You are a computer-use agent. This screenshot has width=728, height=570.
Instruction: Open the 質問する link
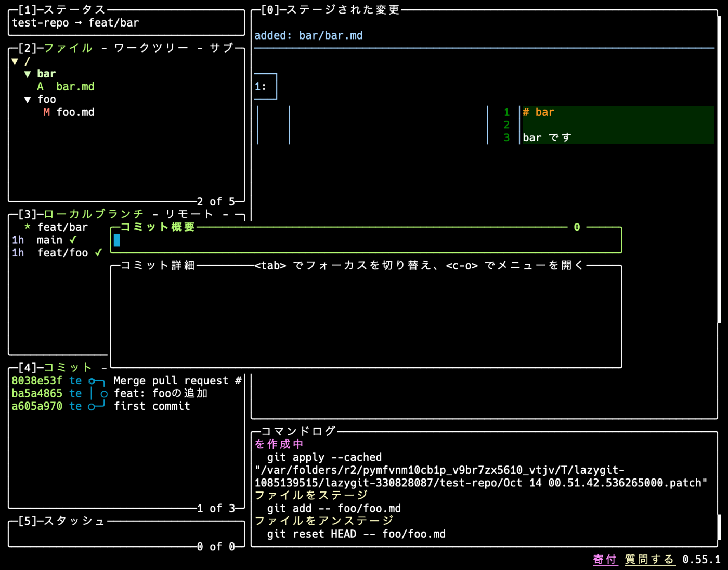[x=649, y=560]
